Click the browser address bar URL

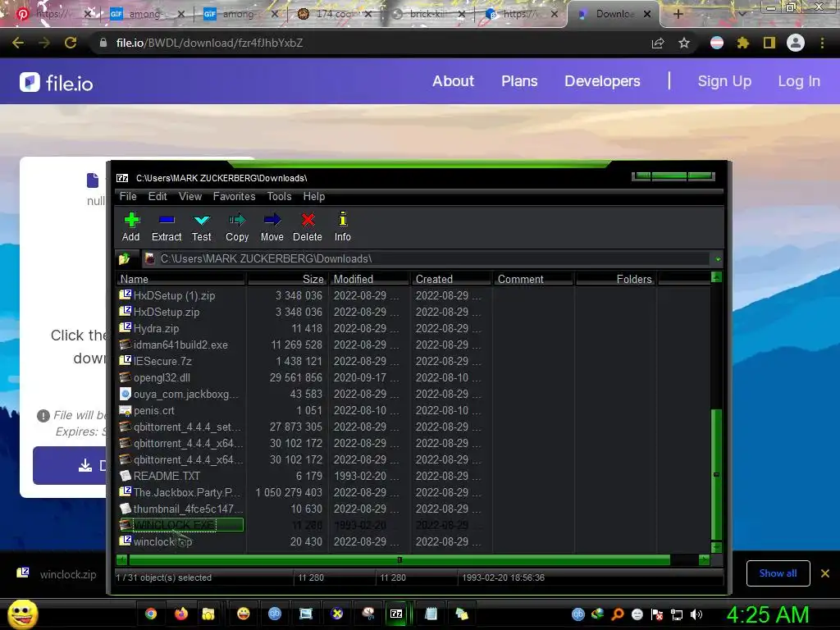[x=209, y=43]
